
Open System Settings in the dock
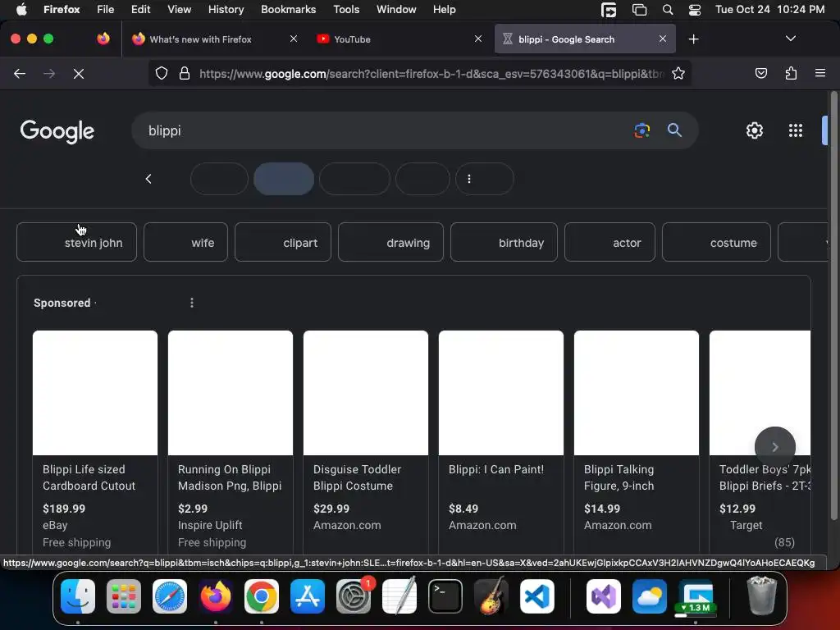tap(354, 596)
